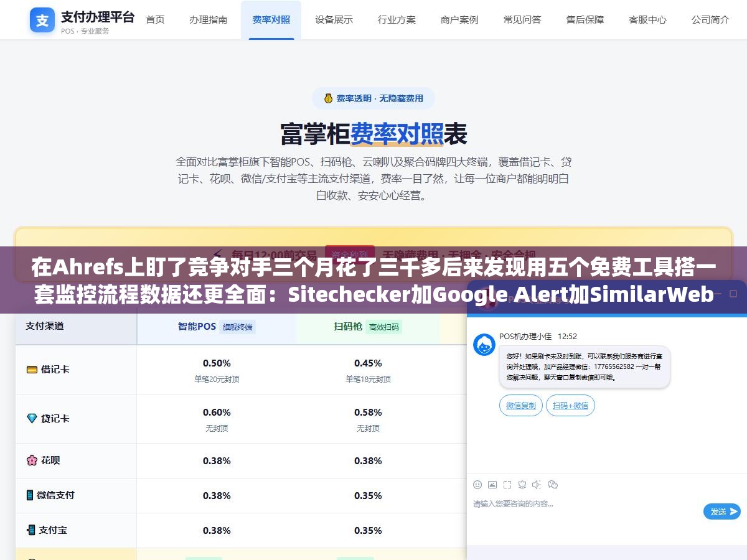Click the 高效扫码 tag
747x560 pixels.
(384, 327)
